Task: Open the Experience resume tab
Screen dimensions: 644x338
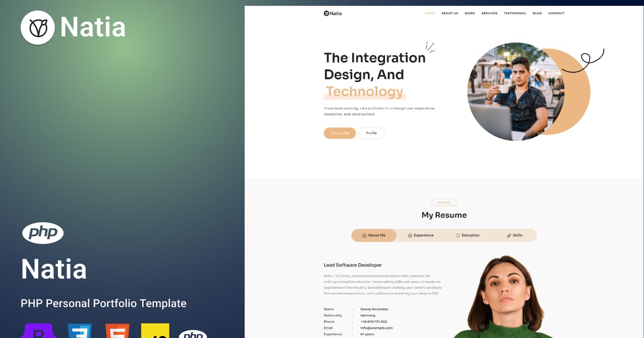Action: click(421, 236)
